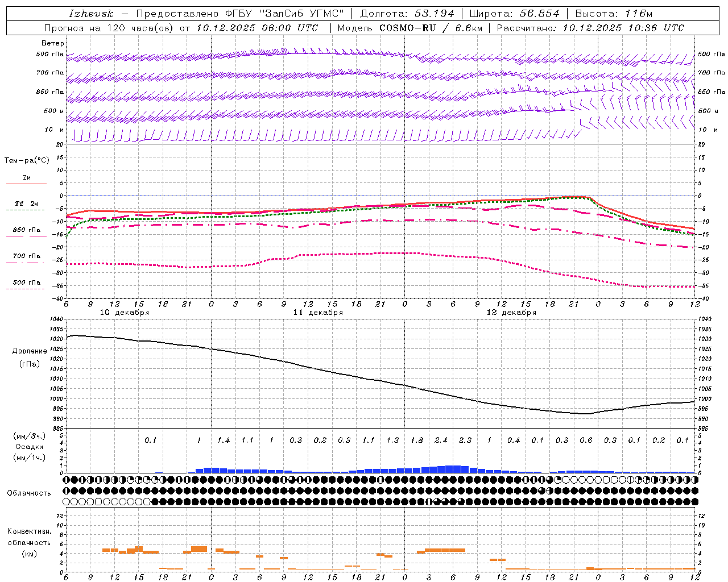Click the (мм/3ч.) precipitation unit label

(29, 436)
